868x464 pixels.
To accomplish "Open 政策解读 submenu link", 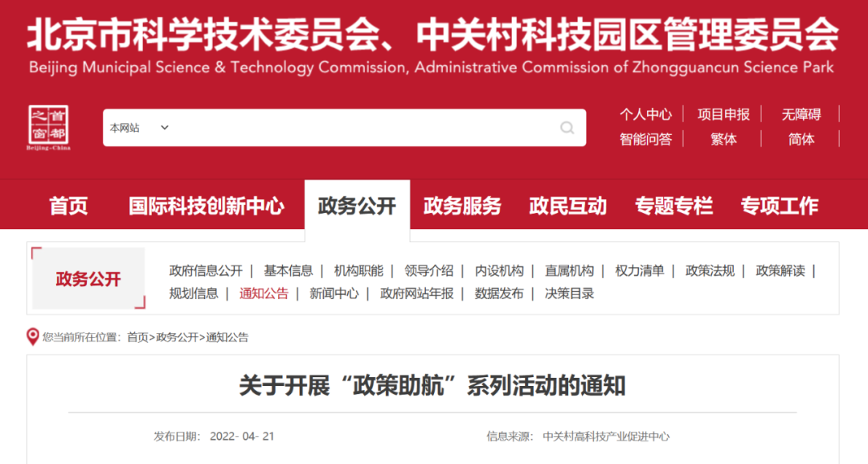I will click(x=780, y=271).
